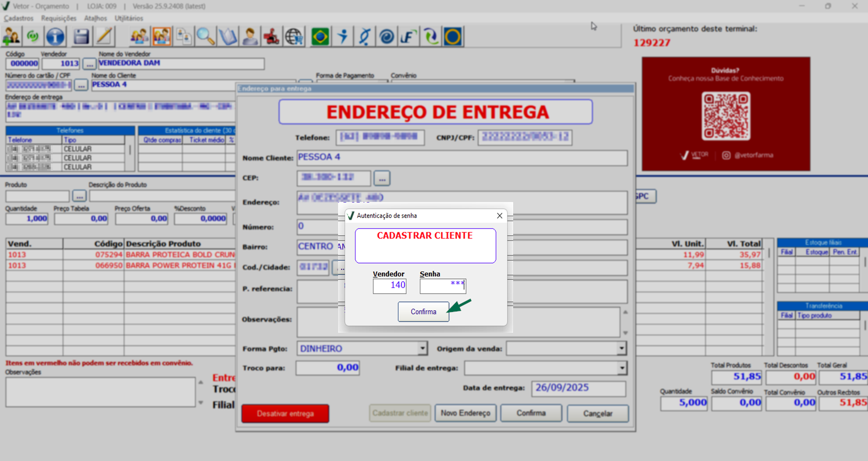The image size is (868, 461).
Task: Click the Desativar entrega button
Action: [x=285, y=413]
